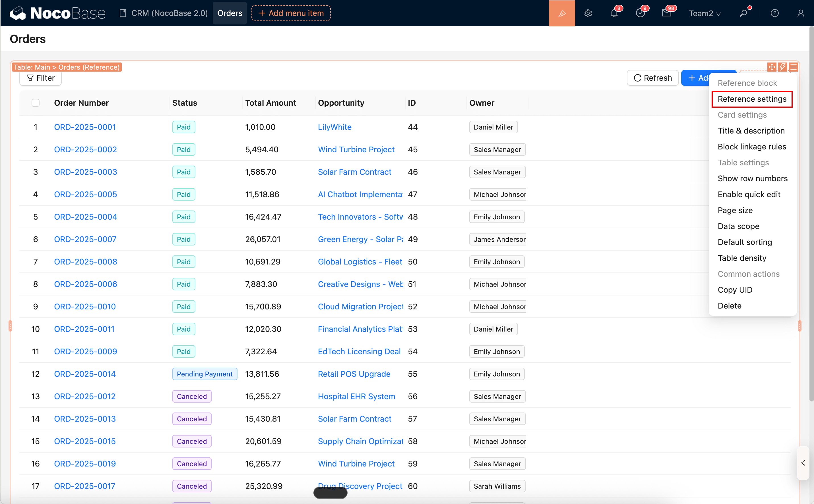Open the mail inbox icon
Viewport: 814px width, 504px height.
pyautogui.click(x=666, y=13)
